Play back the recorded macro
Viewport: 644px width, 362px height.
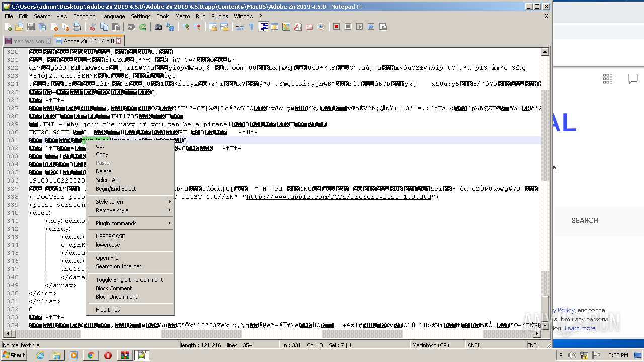[x=359, y=27]
